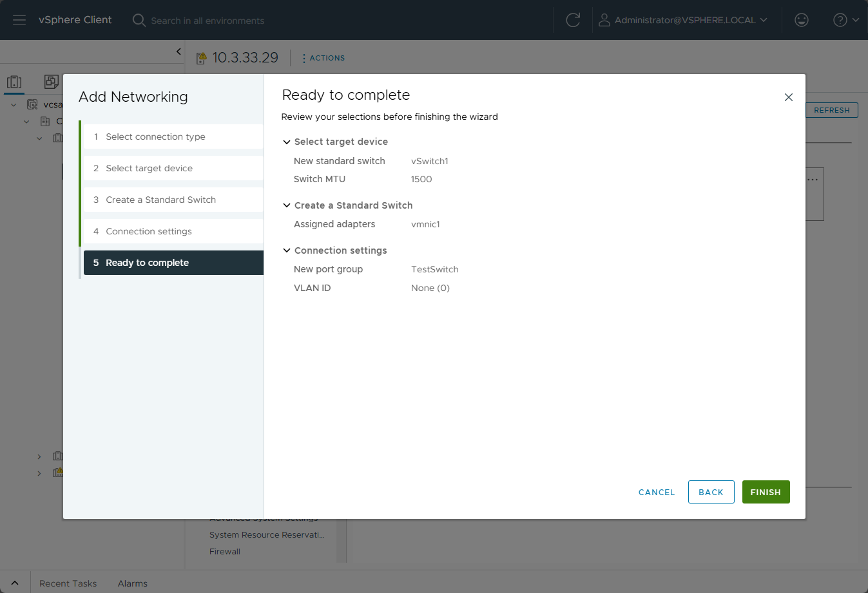Cancel the Add Networking wizard
The width and height of the screenshot is (868, 593).
click(x=657, y=492)
